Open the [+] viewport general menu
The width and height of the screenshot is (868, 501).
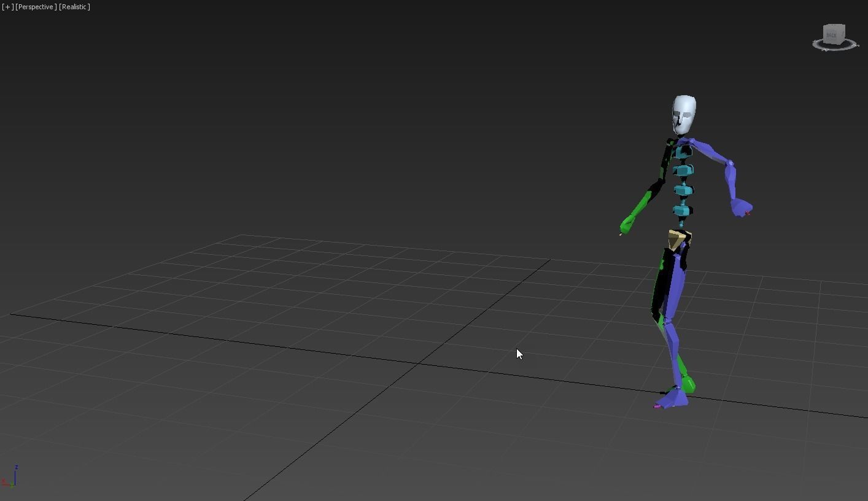[x=7, y=7]
